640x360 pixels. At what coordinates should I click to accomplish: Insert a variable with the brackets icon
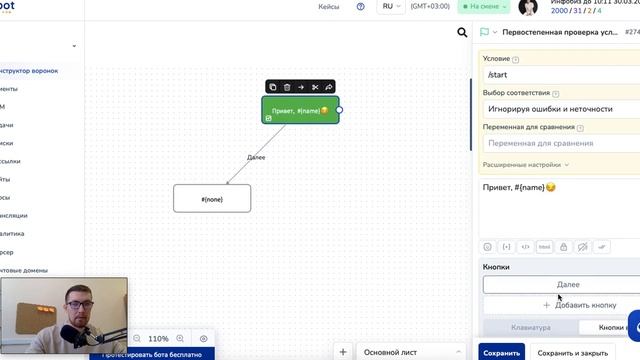[x=506, y=247]
